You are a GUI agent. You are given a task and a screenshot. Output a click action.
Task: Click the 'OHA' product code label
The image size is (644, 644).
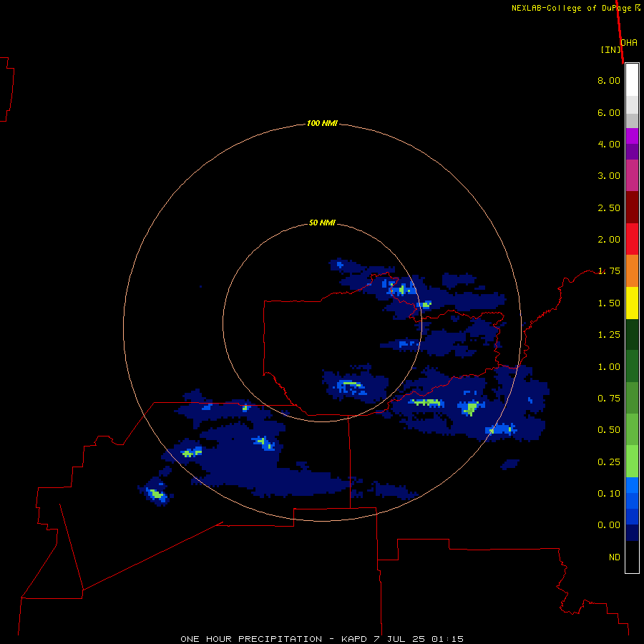pyautogui.click(x=629, y=43)
